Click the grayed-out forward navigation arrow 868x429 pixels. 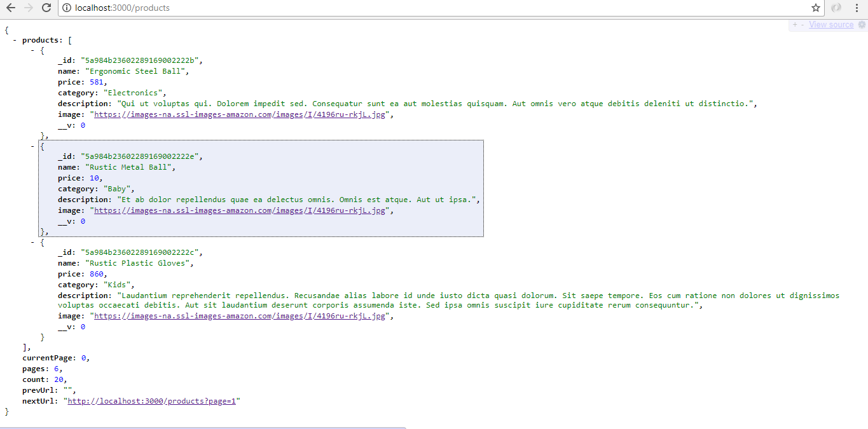(x=27, y=8)
